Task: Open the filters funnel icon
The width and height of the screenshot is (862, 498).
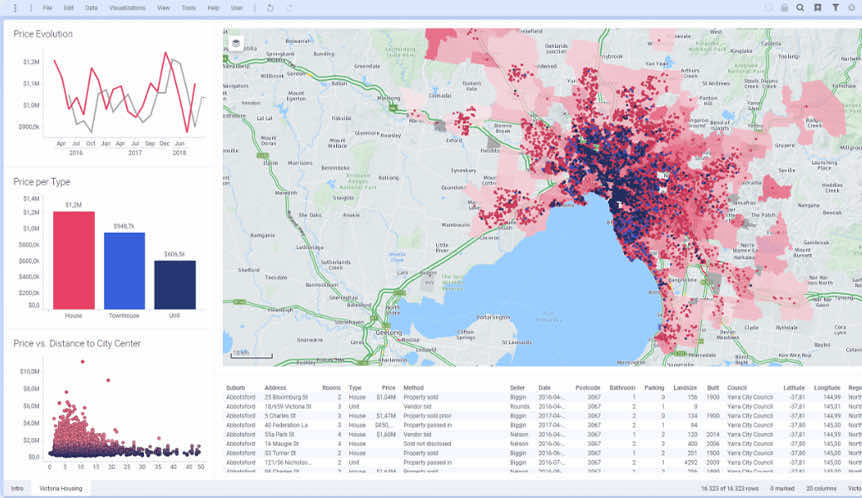Action: coord(835,8)
